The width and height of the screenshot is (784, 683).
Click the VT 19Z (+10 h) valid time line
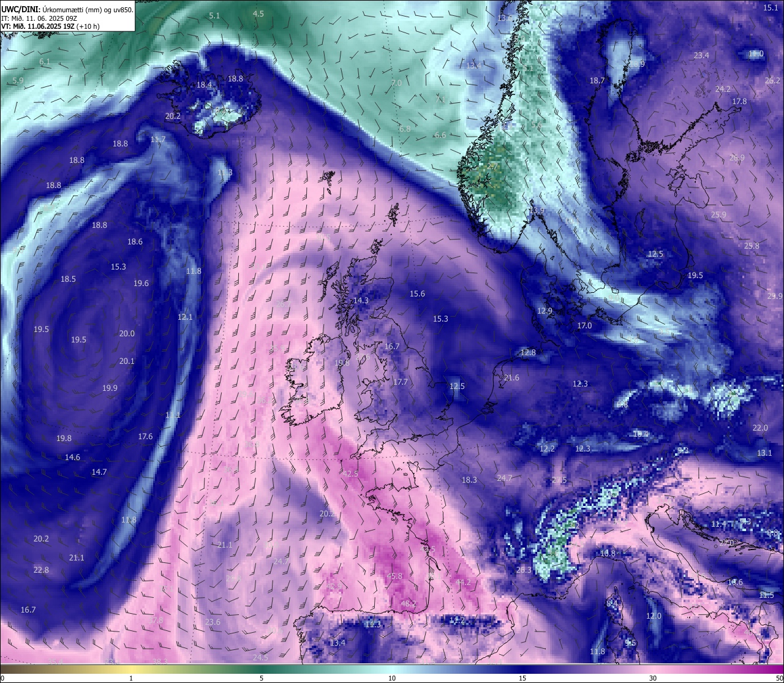pyautogui.click(x=50, y=26)
